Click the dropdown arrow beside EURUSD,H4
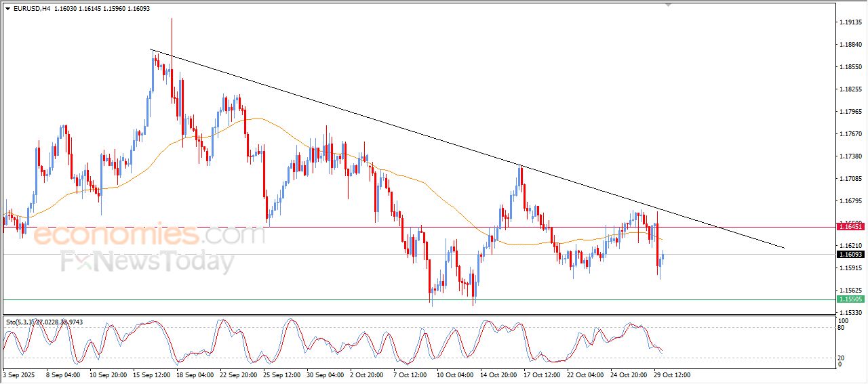The image size is (868, 384). coord(7,9)
